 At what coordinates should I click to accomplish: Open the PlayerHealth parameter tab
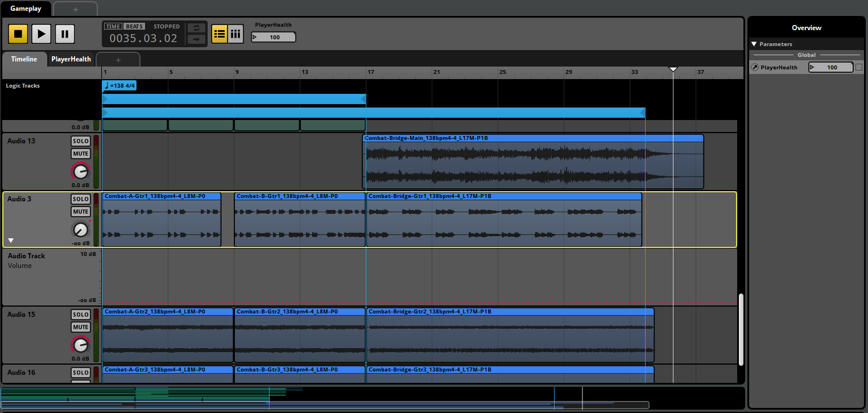pyautogui.click(x=71, y=59)
